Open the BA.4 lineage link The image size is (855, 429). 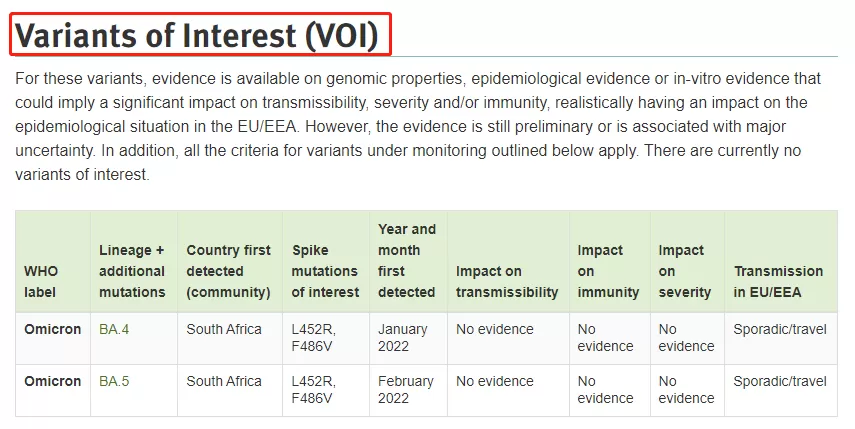(x=114, y=329)
